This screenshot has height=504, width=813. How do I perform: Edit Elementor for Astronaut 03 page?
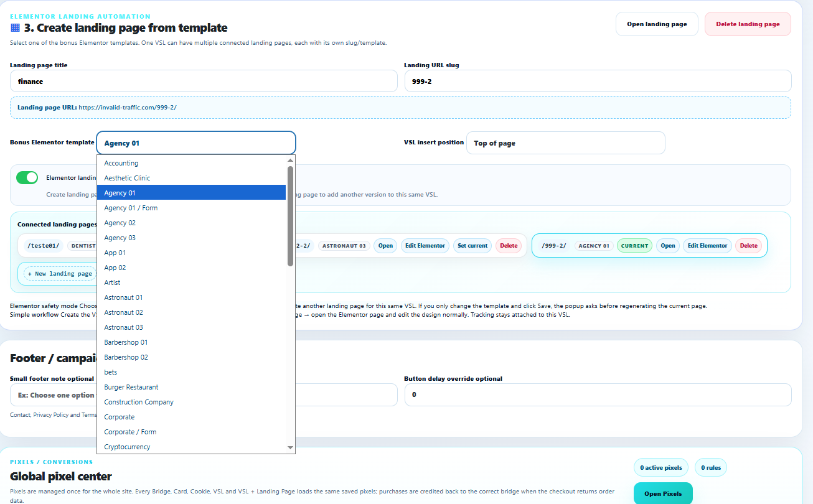[425, 246]
